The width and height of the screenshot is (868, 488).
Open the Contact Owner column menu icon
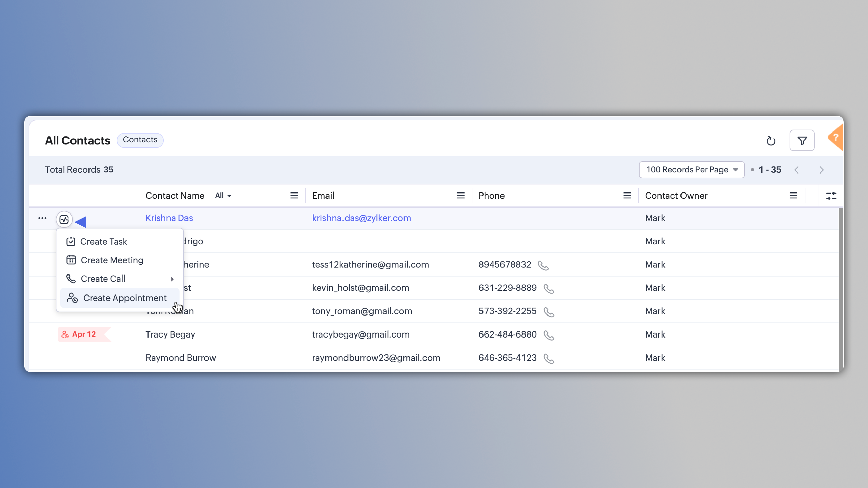coord(793,196)
